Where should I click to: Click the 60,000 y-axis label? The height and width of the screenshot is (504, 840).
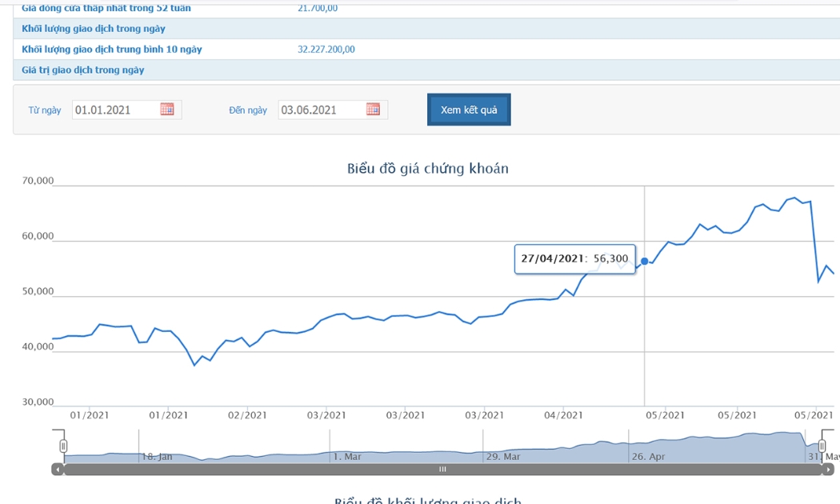point(38,236)
